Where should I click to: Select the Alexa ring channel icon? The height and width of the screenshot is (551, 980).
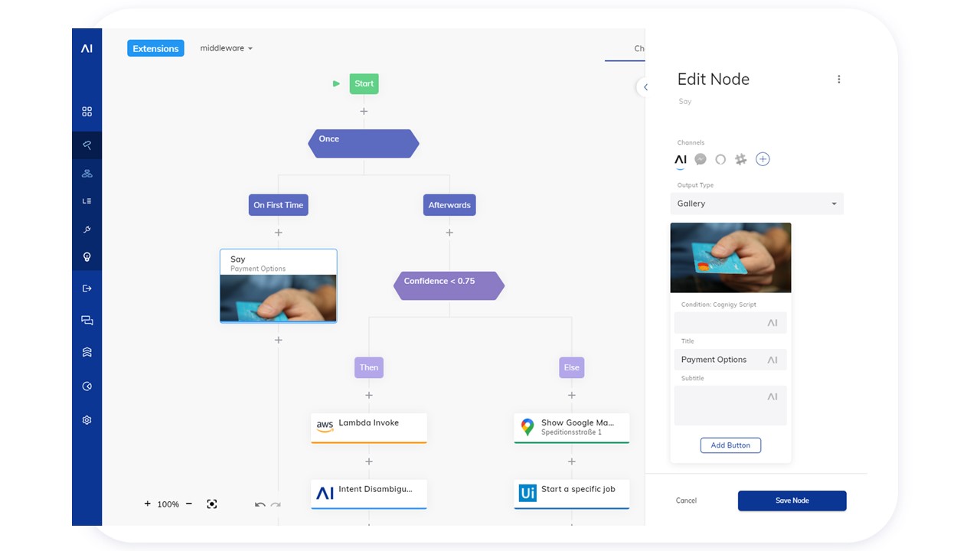click(x=720, y=159)
